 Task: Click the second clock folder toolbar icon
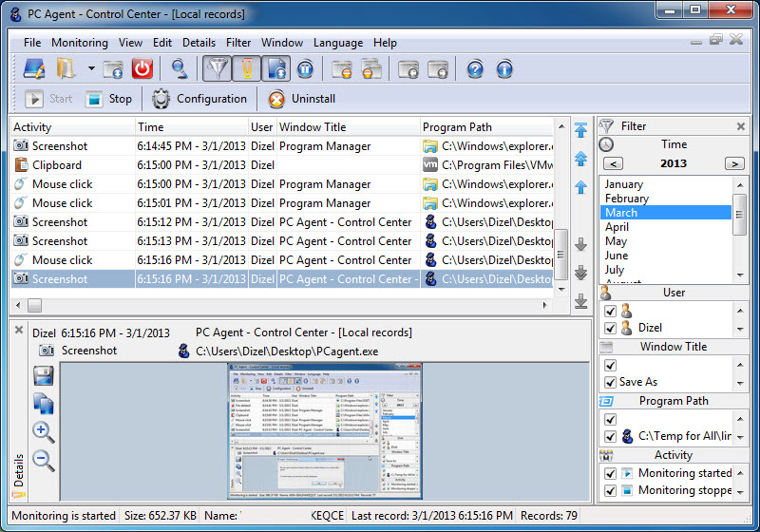(438, 68)
